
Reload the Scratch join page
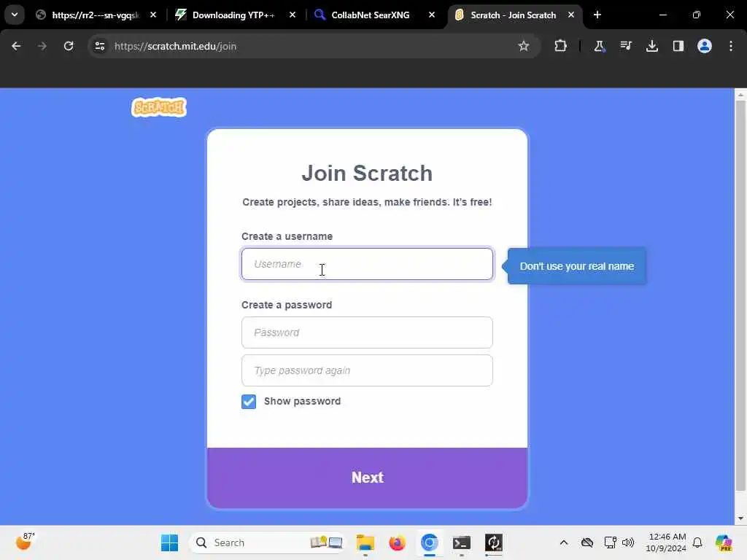coord(69,46)
